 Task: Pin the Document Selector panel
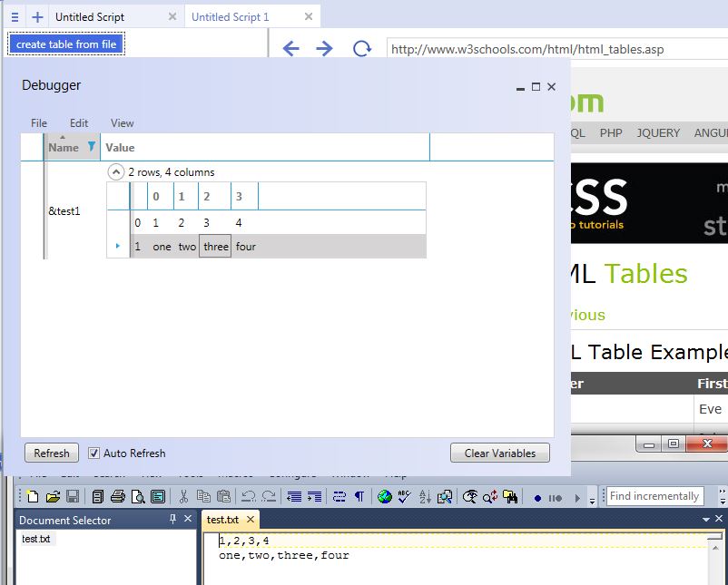click(x=172, y=519)
